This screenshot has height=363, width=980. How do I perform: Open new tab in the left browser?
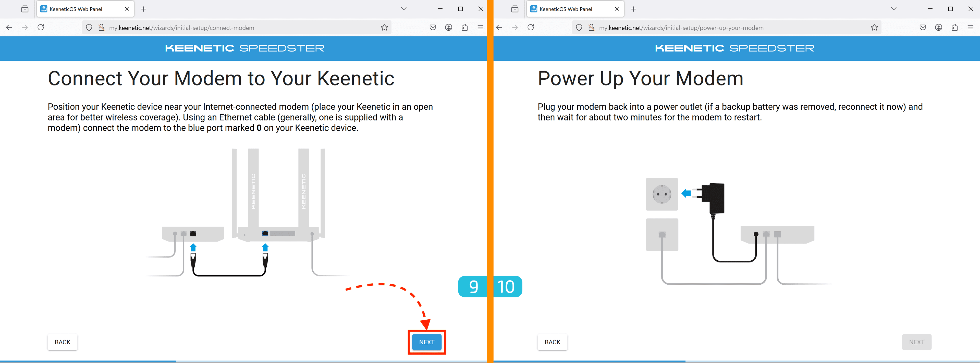pos(143,9)
